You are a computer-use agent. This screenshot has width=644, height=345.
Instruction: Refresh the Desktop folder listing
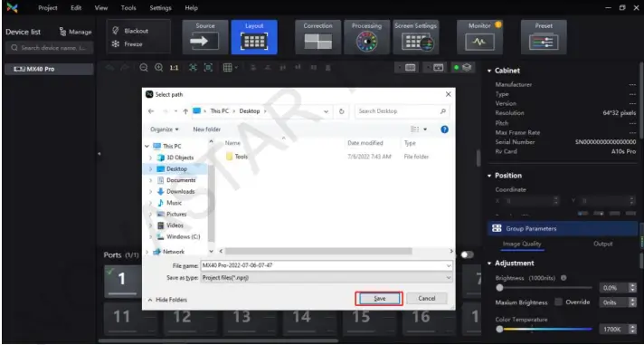click(x=341, y=111)
